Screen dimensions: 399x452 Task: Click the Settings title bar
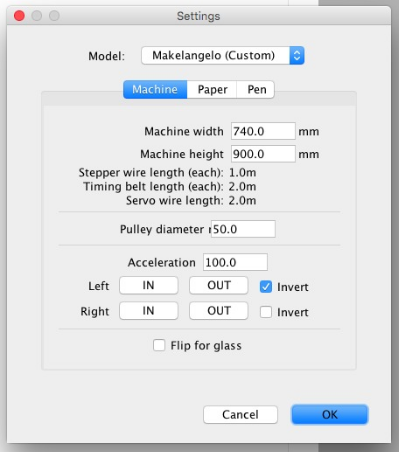(x=199, y=16)
